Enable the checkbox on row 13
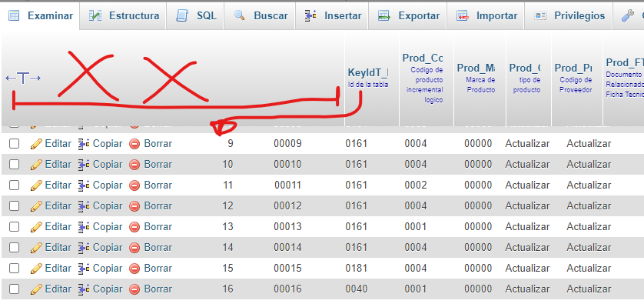This screenshot has width=644, height=304. (15, 227)
